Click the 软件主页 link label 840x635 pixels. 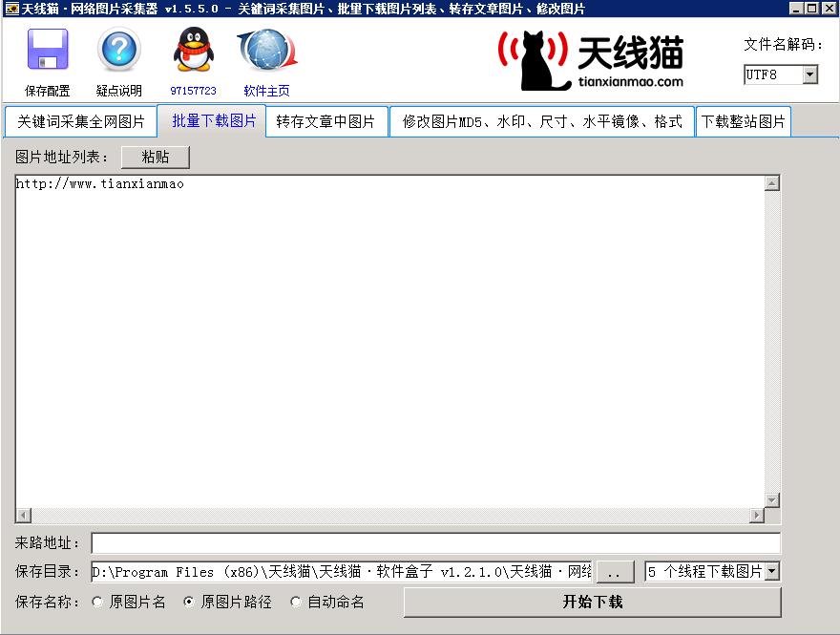(x=266, y=91)
